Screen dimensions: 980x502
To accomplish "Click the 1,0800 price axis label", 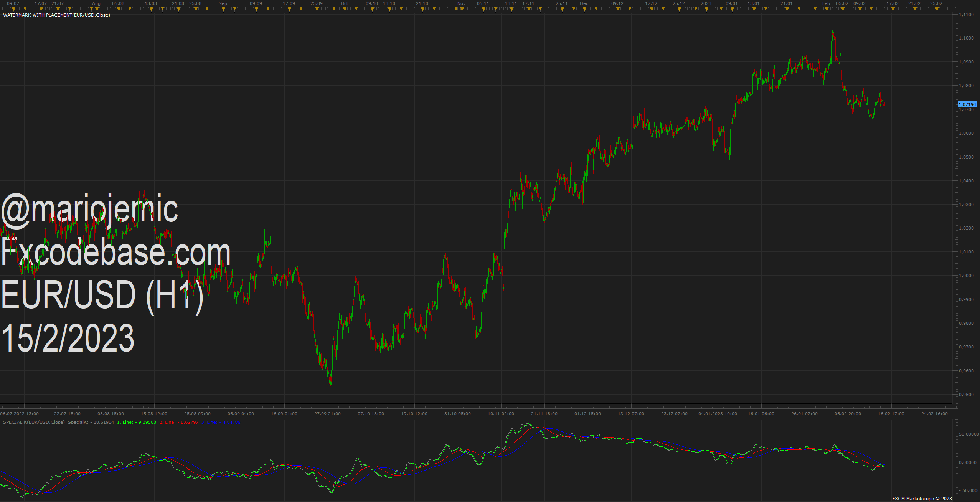I will [x=966, y=86].
